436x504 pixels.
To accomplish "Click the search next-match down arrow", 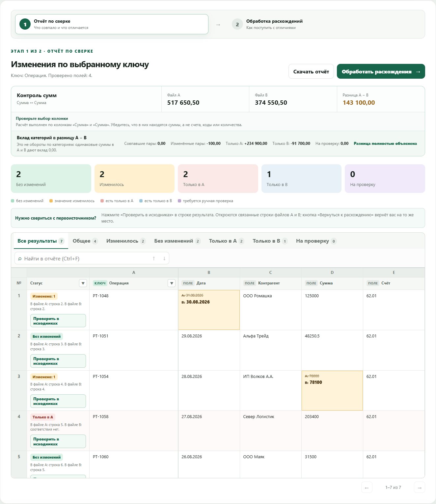I will pos(164,258).
